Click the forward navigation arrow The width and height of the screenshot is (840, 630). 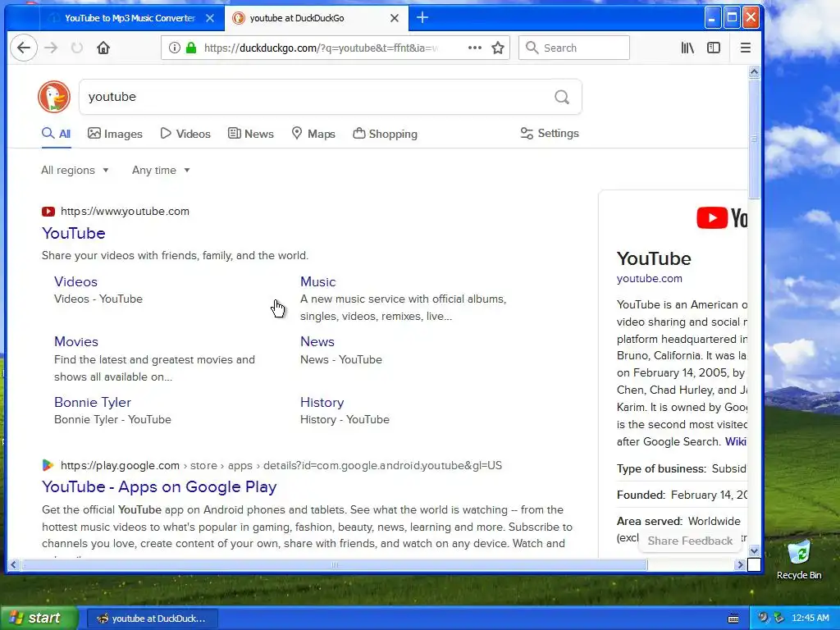pos(51,48)
